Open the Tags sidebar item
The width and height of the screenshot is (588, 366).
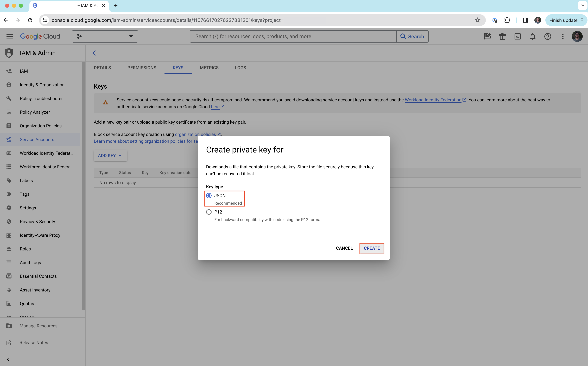pyautogui.click(x=40, y=194)
